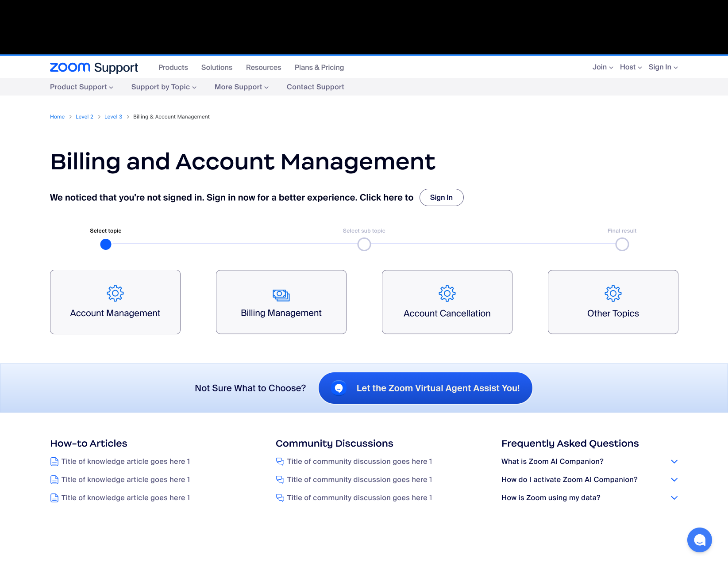This screenshot has width=728, height=570.
Task: Click the Zoom Support logo
Action: point(94,67)
